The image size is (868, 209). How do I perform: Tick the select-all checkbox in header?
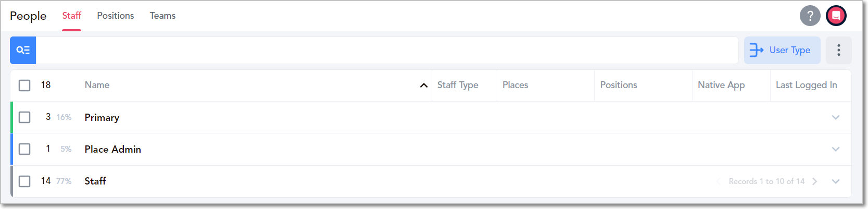coord(24,85)
